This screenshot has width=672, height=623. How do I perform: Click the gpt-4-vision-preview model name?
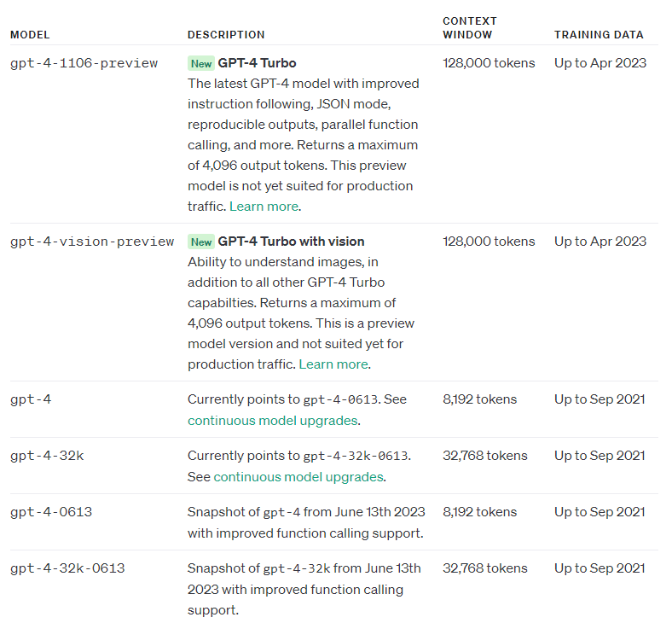tap(92, 242)
